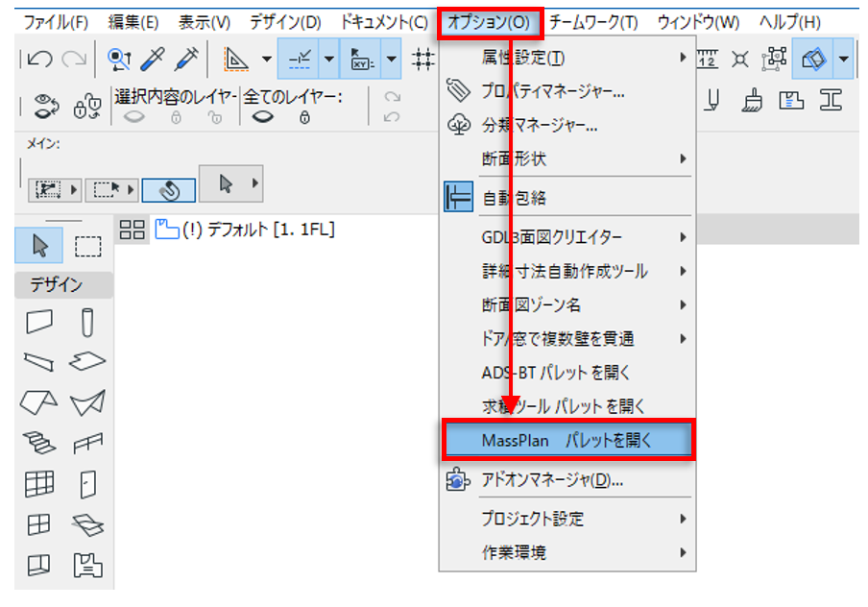Toggle 自動包絡 in Options menu
The image size is (868, 607).
[x=568, y=198]
